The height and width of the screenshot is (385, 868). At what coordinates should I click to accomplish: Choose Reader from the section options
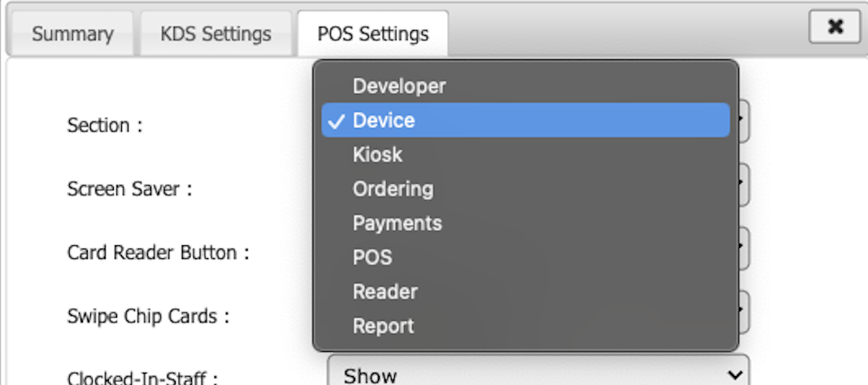[384, 292]
